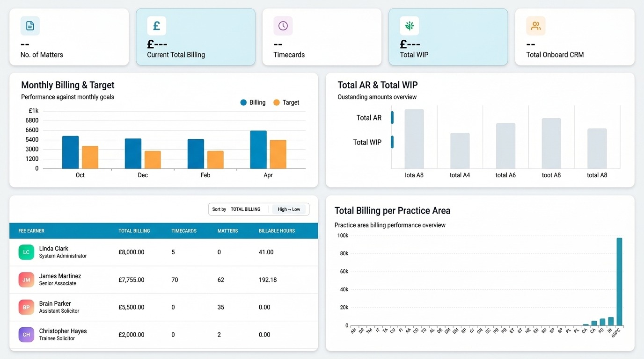Click the FEE EARNER column header
The height and width of the screenshot is (359, 644).
31,231
